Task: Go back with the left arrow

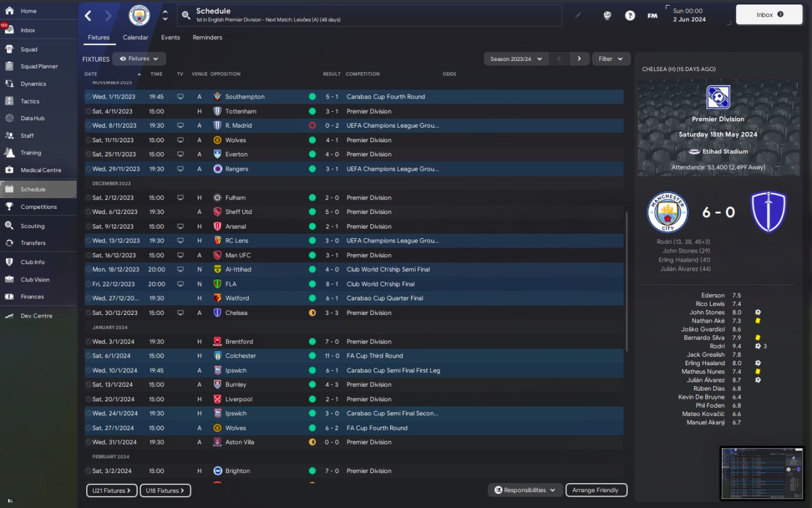Action: 88,16
